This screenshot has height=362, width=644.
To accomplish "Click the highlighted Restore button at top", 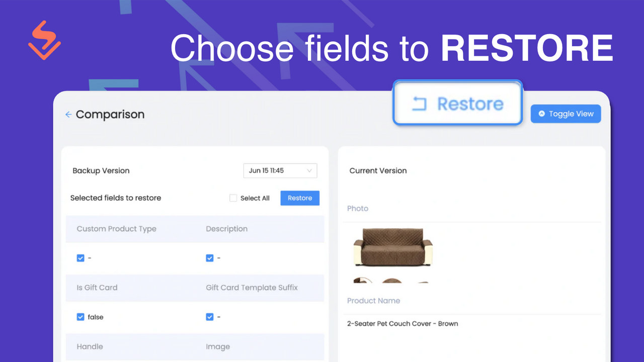I will (x=457, y=103).
